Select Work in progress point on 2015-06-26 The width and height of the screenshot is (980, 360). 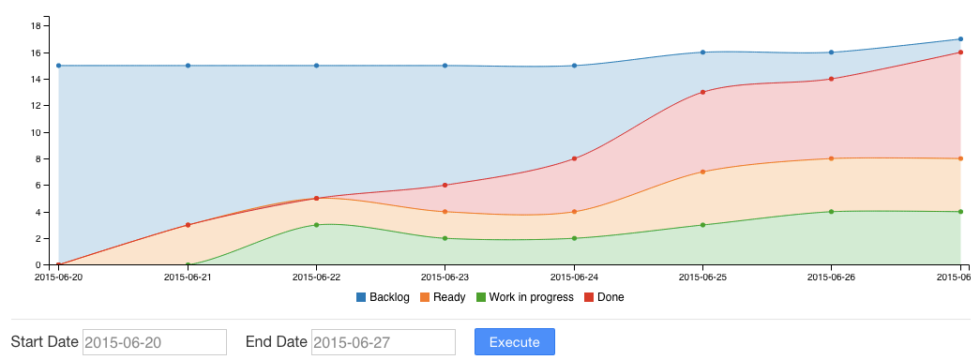[x=831, y=212]
